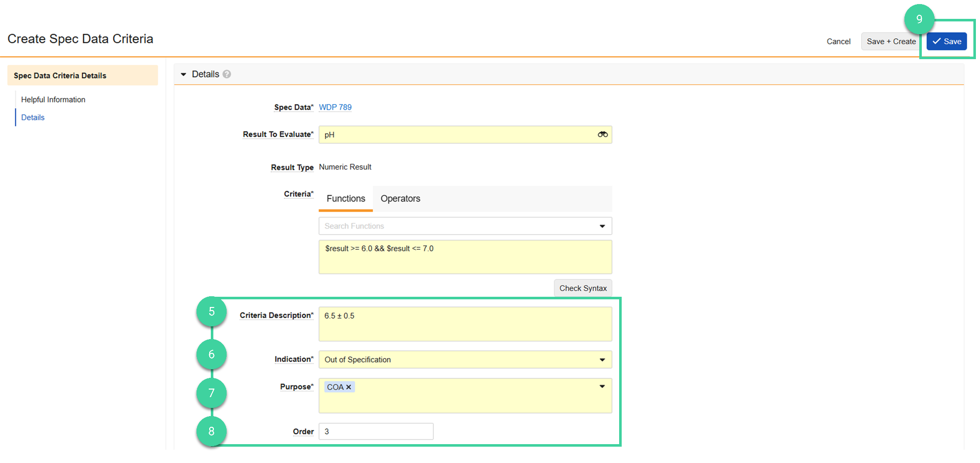Select Details in the left navigation
The width and height of the screenshot is (980, 463).
(x=33, y=118)
